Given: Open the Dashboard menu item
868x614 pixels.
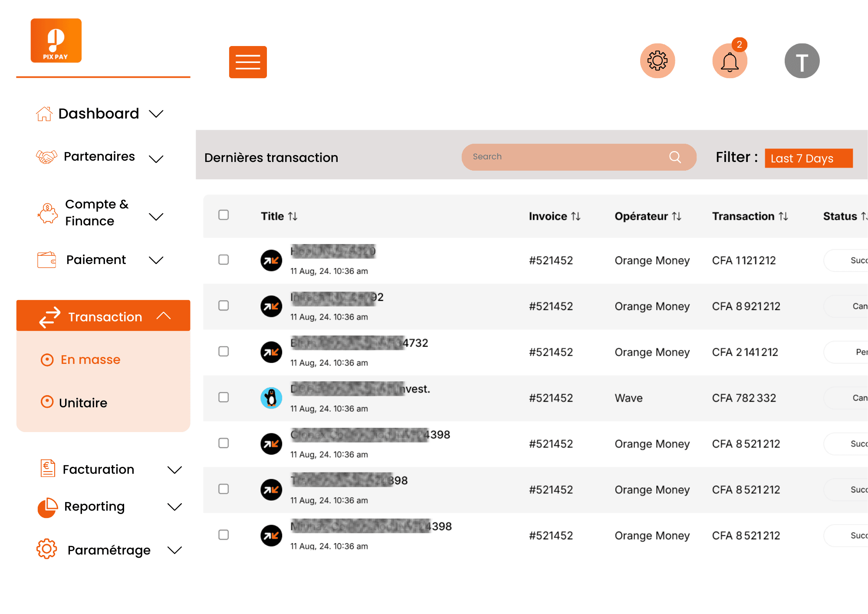Looking at the screenshot, I should tap(99, 114).
